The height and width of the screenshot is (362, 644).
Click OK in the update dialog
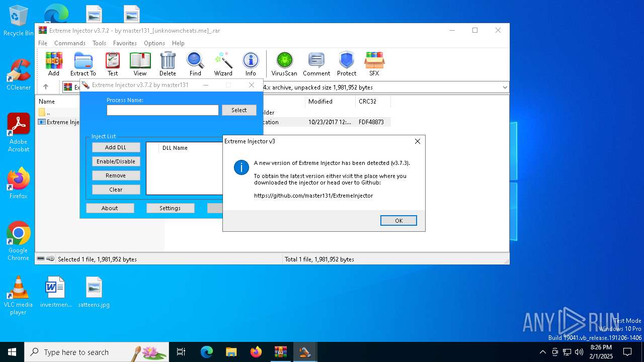(398, 221)
